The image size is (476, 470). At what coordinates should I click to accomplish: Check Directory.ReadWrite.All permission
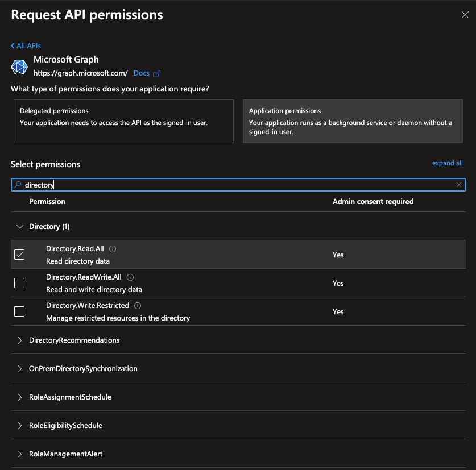(x=19, y=283)
